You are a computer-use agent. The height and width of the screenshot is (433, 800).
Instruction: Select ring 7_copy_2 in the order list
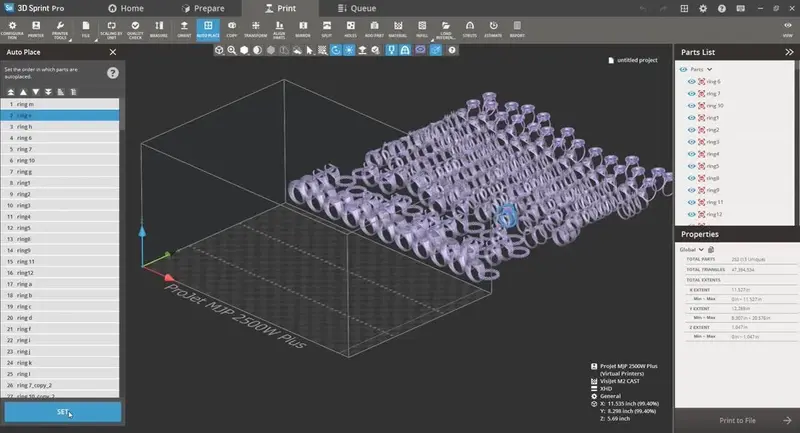(x=60, y=385)
